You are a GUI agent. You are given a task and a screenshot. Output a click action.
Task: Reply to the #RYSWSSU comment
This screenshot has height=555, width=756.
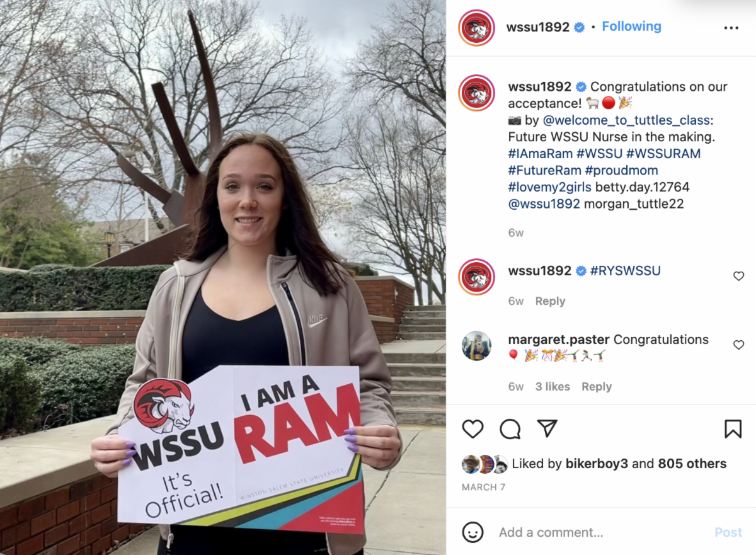pyautogui.click(x=550, y=301)
